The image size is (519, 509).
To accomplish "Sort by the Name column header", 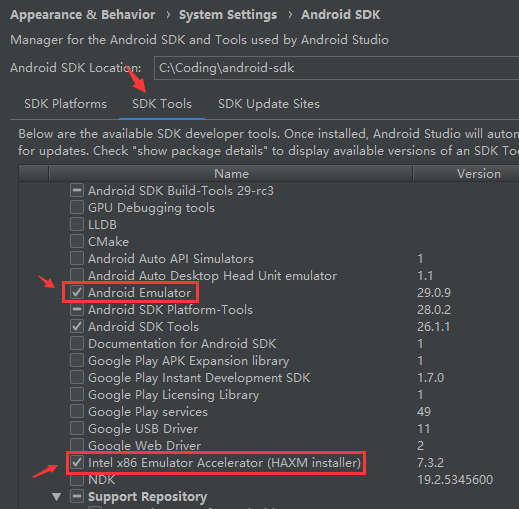I will (x=231, y=174).
